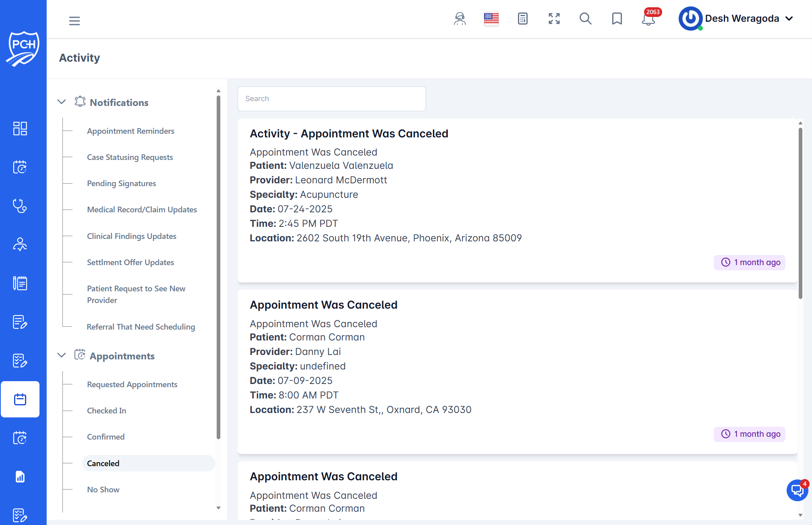This screenshot has width=812, height=525.
Task: Click the support agent headset icon
Action: point(460,19)
